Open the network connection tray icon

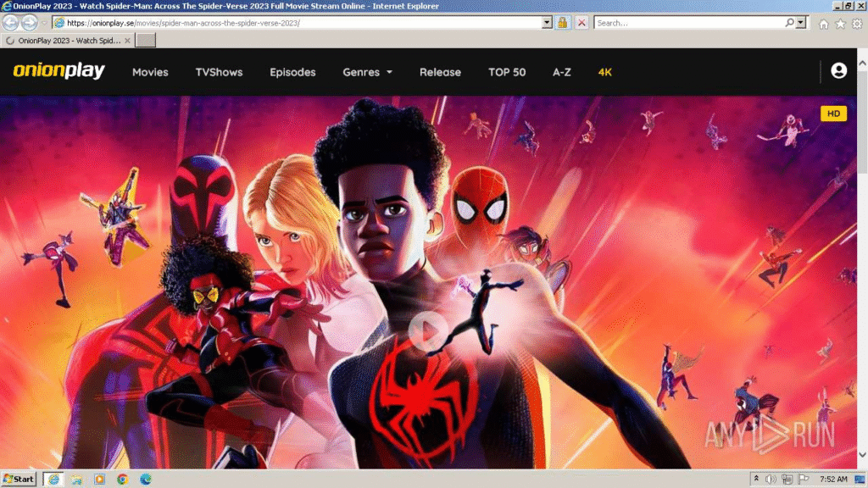click(787, 480)
